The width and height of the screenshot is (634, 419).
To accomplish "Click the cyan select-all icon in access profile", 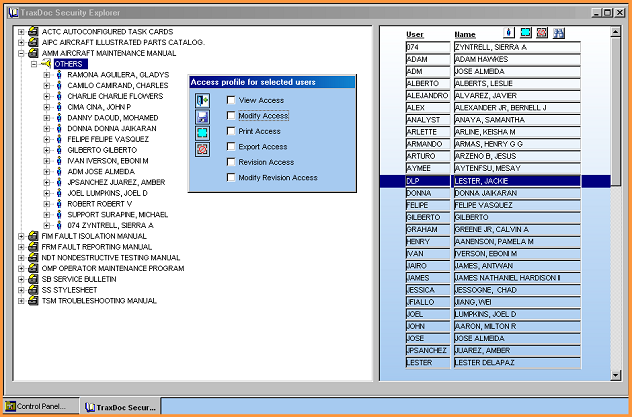I will (201, 133).
